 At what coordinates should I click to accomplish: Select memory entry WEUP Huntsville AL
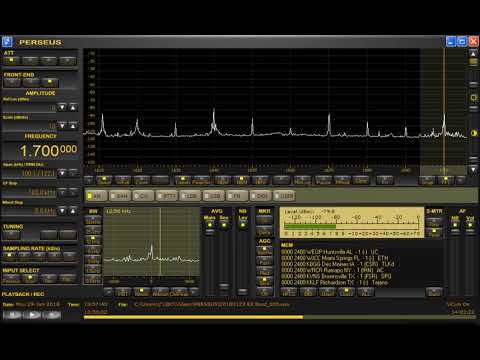tap(330, 252)
